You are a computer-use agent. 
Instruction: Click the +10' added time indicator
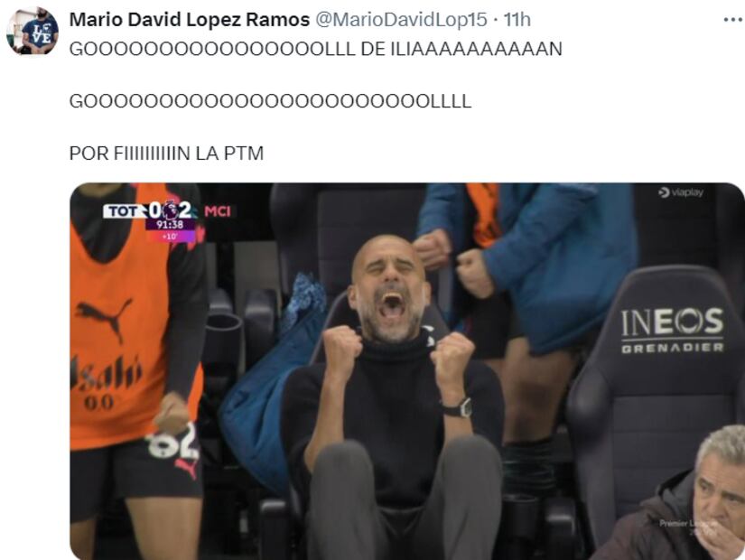coord(170,236)
